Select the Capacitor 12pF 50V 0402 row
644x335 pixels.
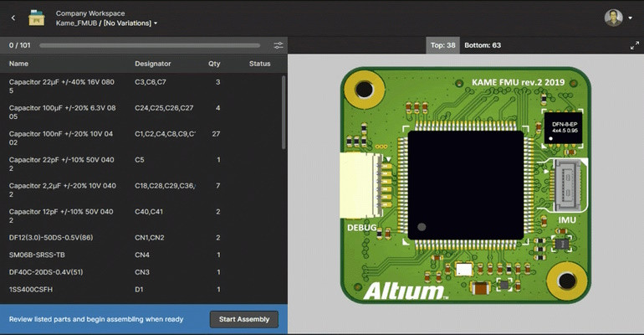(x=141, y=216)
